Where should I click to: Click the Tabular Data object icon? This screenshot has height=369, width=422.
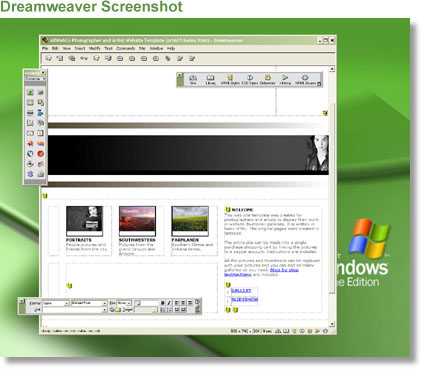pos(40,103)
